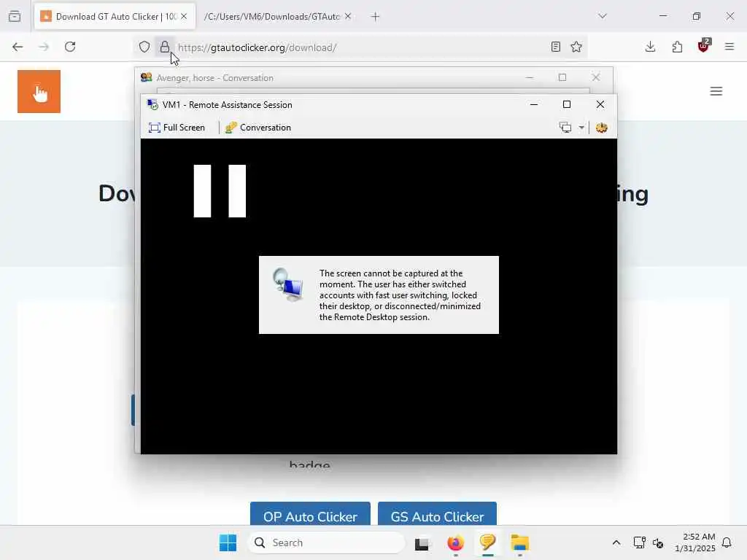Open Remote Assistance settings gear icon
The height and width of the screenshot is (560, 747).
coord(601,128)
